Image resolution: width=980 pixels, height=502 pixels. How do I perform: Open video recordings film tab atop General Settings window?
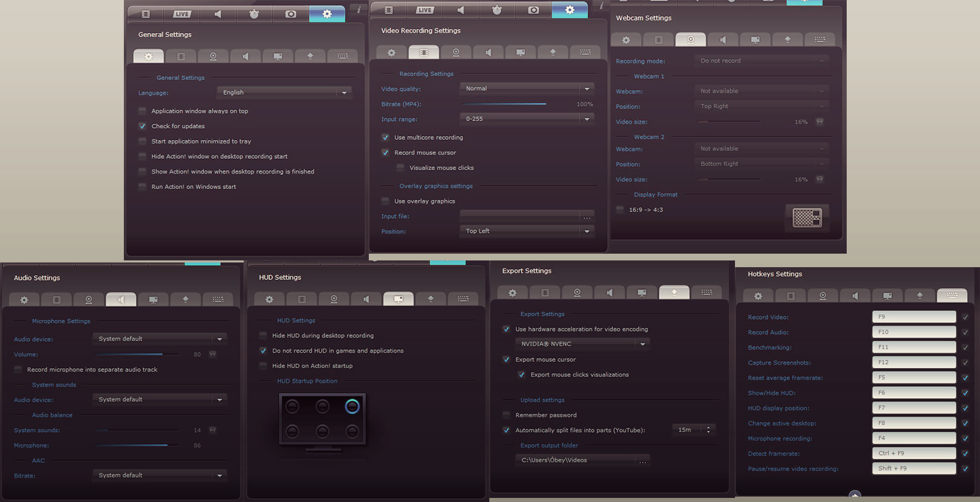(x=145, y=13)
